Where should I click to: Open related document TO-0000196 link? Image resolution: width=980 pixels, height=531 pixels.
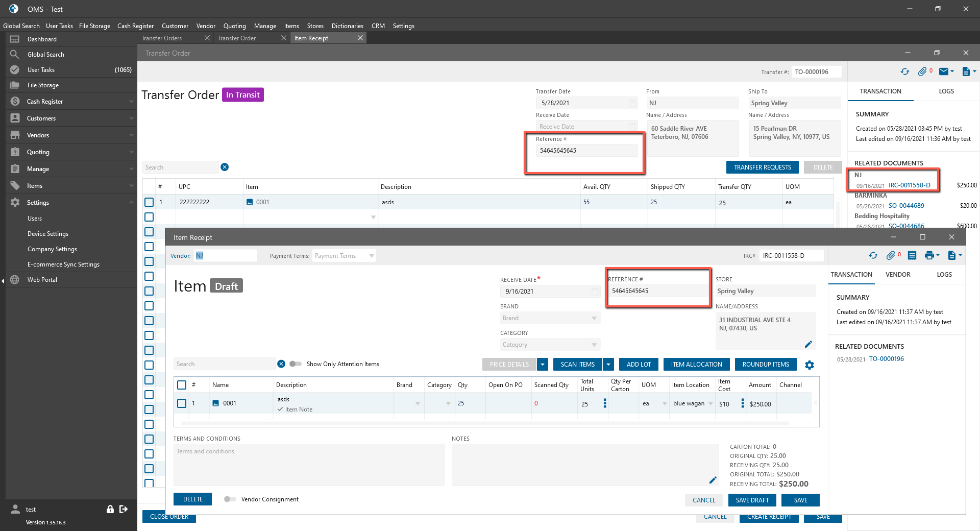point(887,359)
